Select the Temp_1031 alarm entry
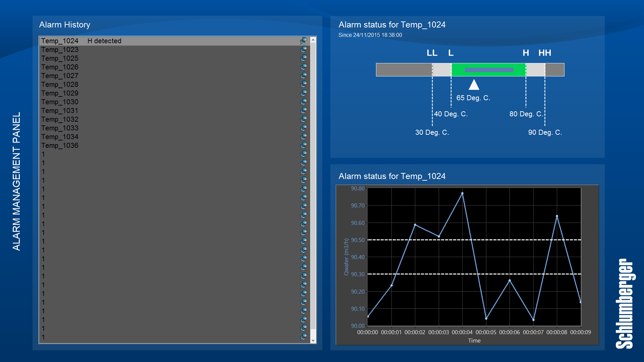Viewport: 644px width, 362px height. tap(174, 111)
